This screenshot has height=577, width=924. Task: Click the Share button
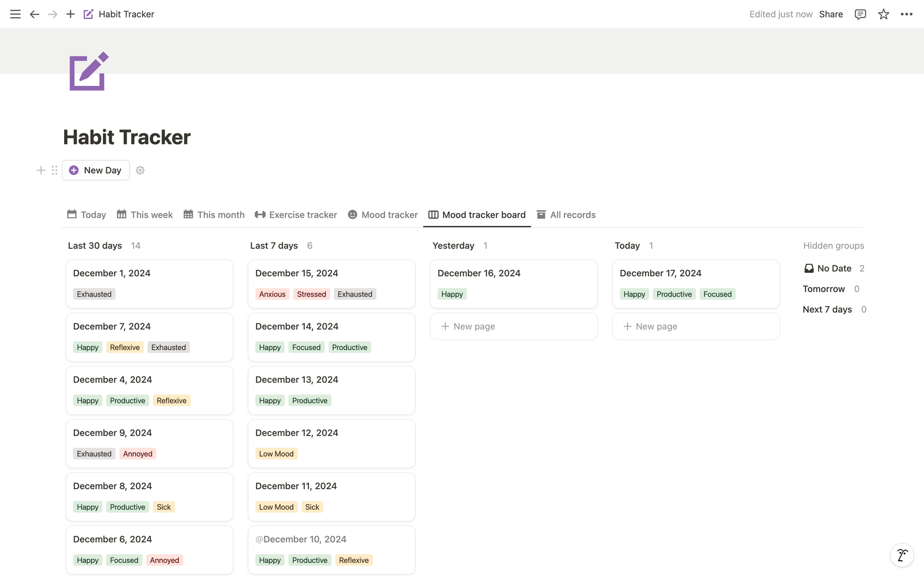[831, 14]
